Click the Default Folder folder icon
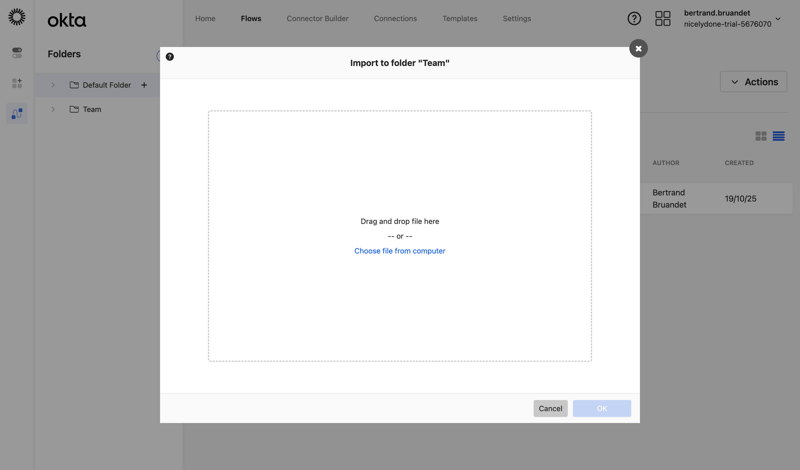 click(74, 85)
